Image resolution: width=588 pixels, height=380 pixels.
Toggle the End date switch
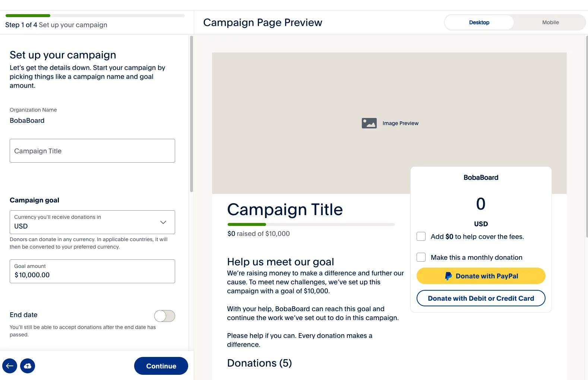pos(164,316)
